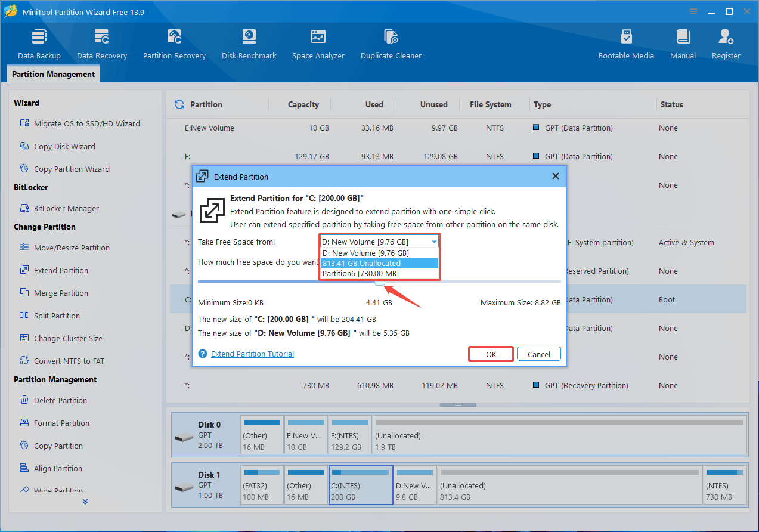Select Copy Partition in the sidebar
The width and height of the screenshot is (759, 532).
click(51, 446)
